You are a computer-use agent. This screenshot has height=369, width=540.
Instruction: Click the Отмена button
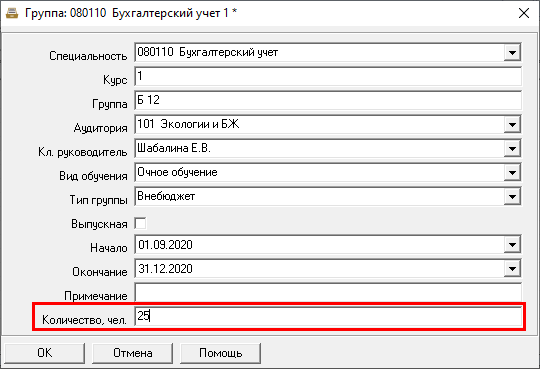pyautogui.click(x=133, y=353)
